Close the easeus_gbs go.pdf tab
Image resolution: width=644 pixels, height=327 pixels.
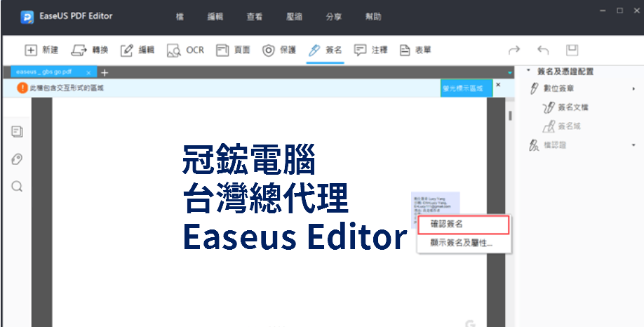[x=88, y=72]
